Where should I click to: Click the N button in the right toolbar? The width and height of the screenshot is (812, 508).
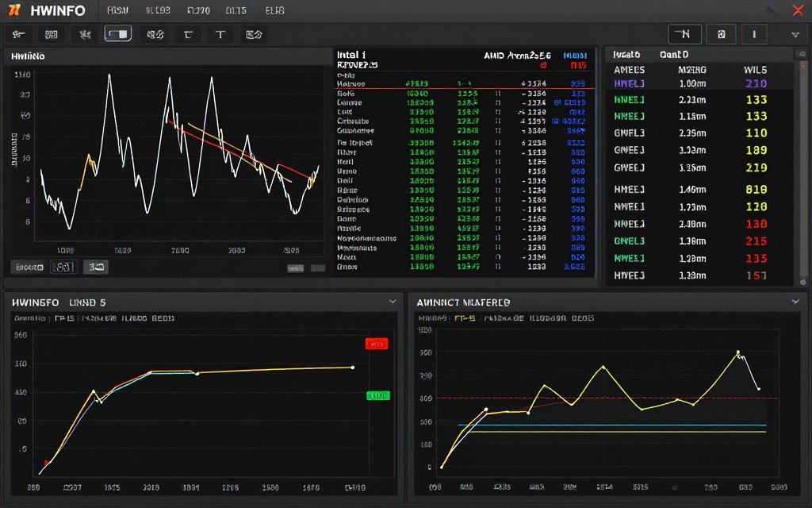click(x=684, y=34)
